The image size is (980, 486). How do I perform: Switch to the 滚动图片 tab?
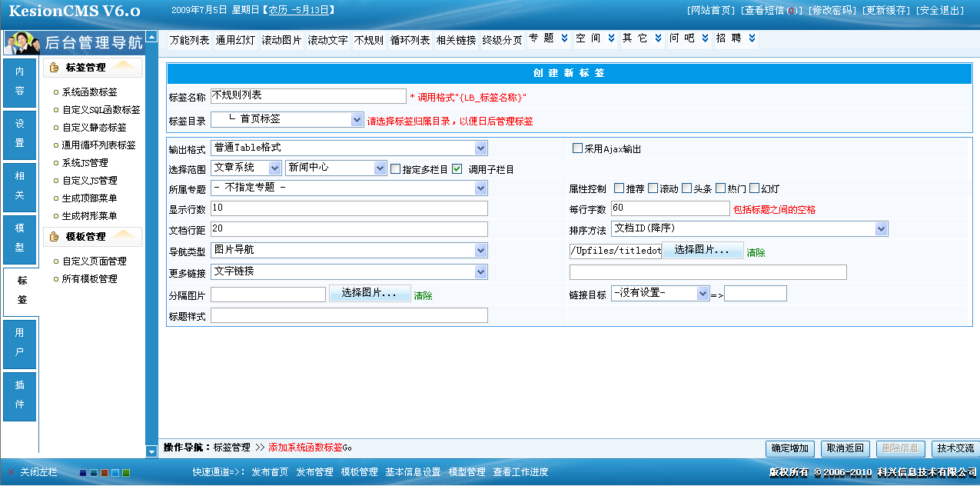(281, 40)
